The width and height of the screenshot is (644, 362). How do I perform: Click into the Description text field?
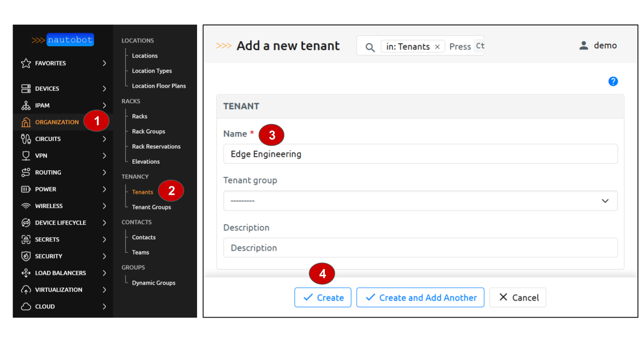(420, 248)
